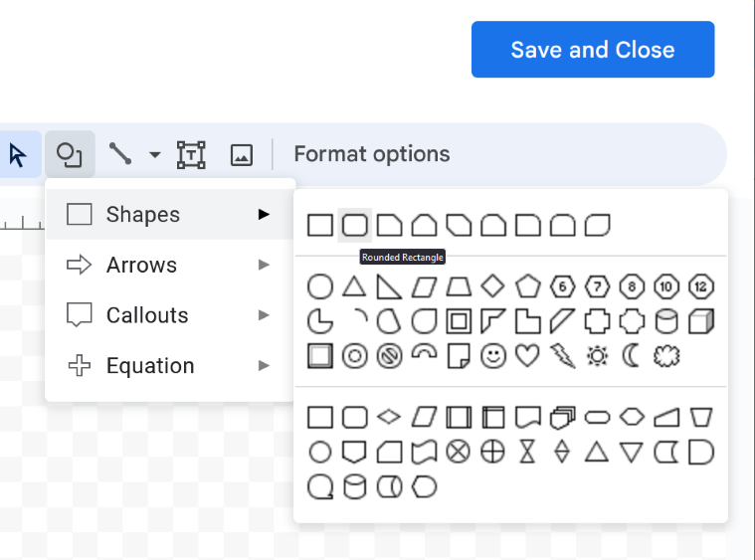The width and height of the screenshot is (755, 560).
Task: Choose the sun shape
Action: pyautogui.click(x=597, y=355)
